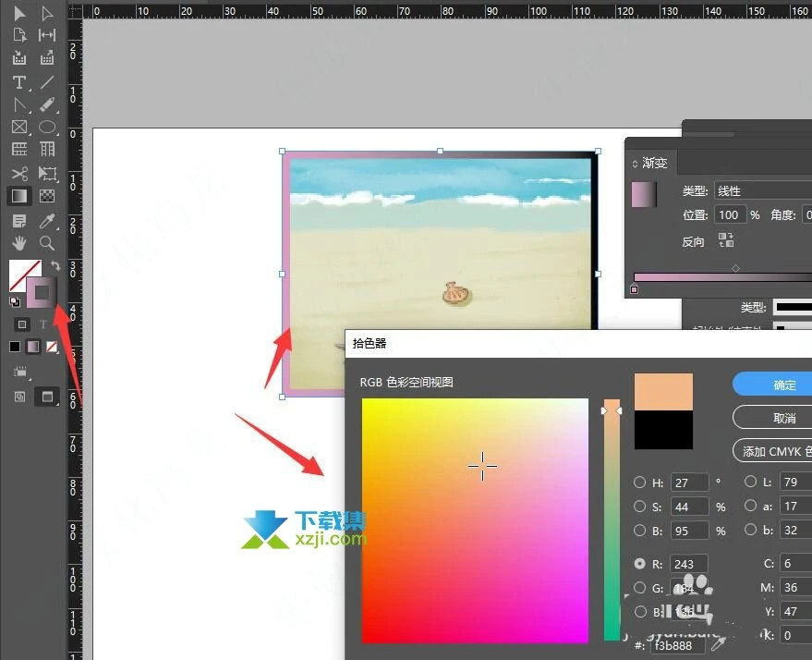Click 取消 to cancel color picker
The height and width of the screenshot is (660, 812).
coord(772,418)
